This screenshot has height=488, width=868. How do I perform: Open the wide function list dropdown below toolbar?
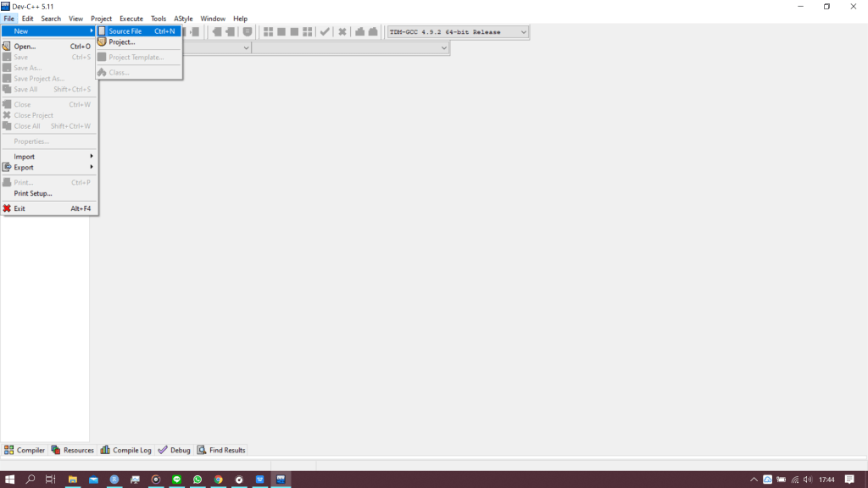pyautogui.click(x=443, y=48)
